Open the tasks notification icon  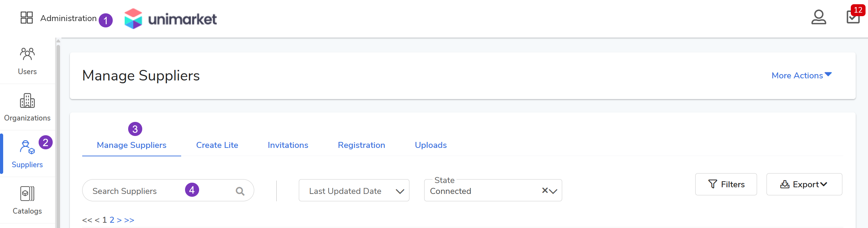[x=853, y=17]
